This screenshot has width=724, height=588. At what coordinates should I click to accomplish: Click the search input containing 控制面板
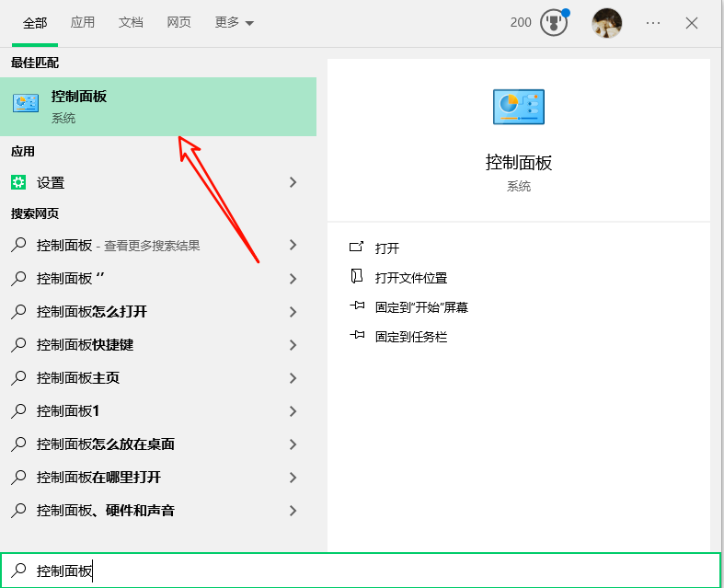pos(360,571)
